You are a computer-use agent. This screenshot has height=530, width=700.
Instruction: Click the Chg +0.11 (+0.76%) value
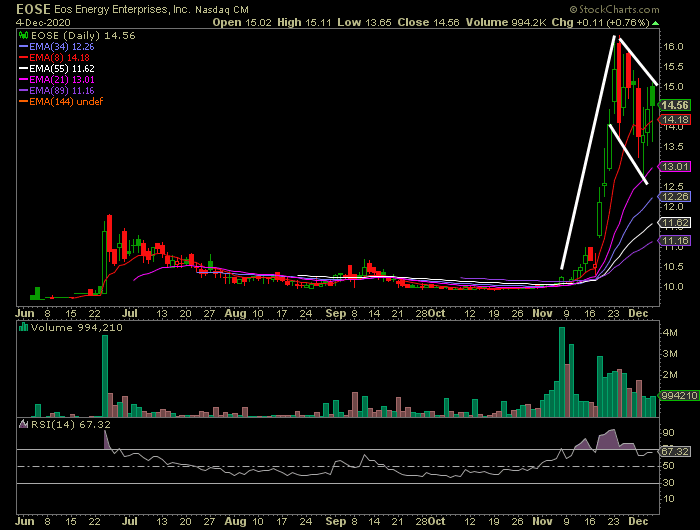[600, 22]
